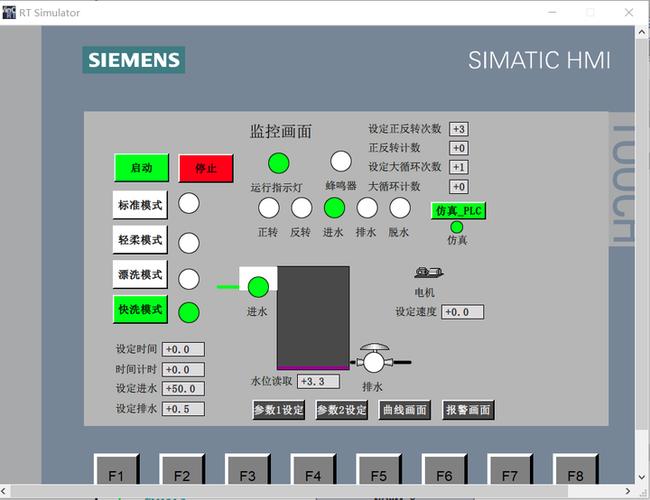
Task: Click the vertical scrollbar down arrow
Action: (642, 477)
